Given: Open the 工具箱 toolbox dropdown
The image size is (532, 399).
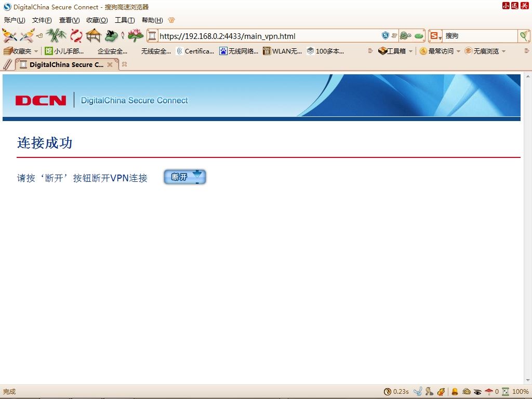Looking at the screenshot, I should point(395,51).
